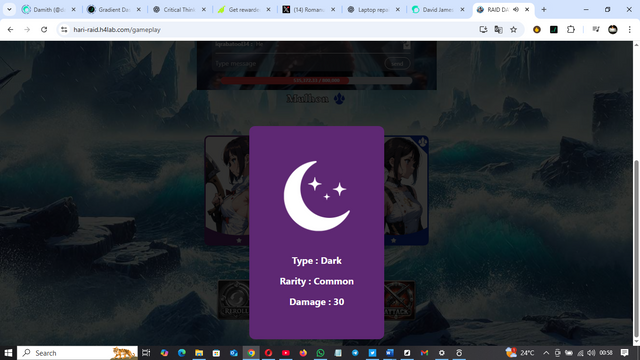Viewport: 640px width, 360px height.
Task: Open translate this page icon
Action: click(x=498, y=29)
